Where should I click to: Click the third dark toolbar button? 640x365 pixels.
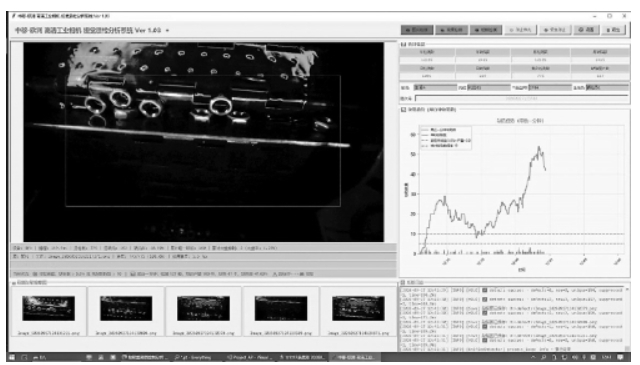pos(486,30)
